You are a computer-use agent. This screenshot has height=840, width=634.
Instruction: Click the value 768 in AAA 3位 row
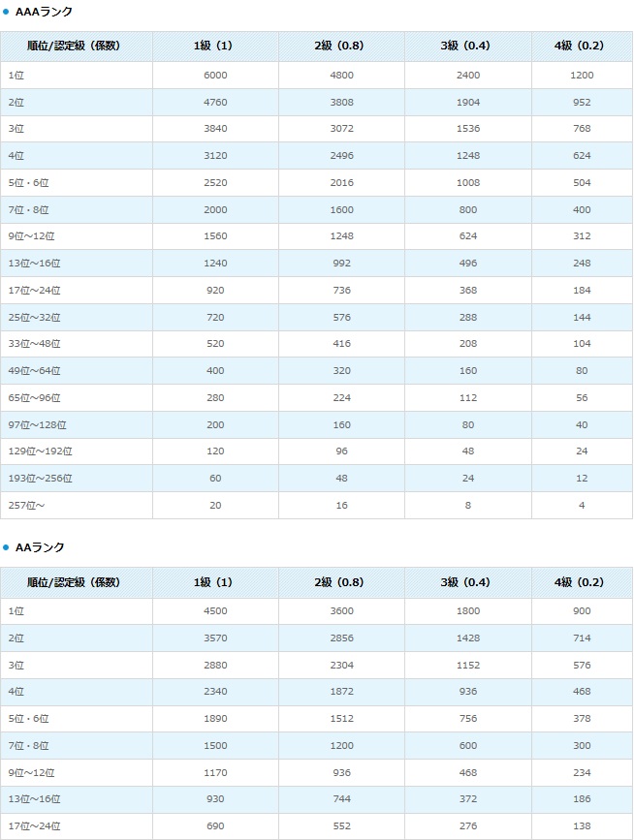(582, 129)
